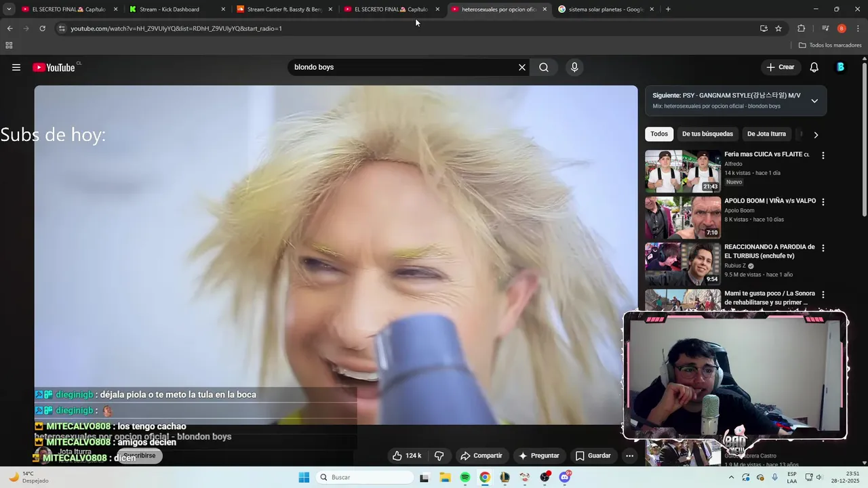
Task: Dislike the video with thumbs down
Action: pyautogui.click(x=439, y=455)
